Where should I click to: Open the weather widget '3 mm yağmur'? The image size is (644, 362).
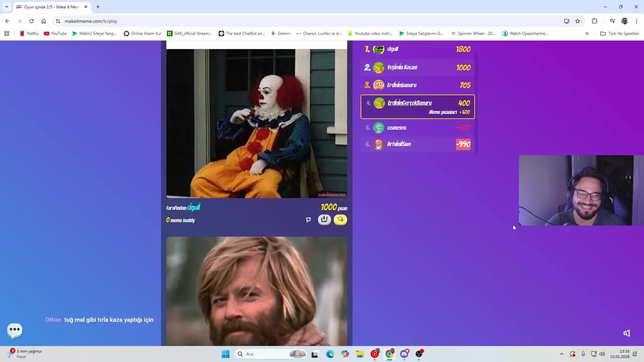click(x=25, y=354)
